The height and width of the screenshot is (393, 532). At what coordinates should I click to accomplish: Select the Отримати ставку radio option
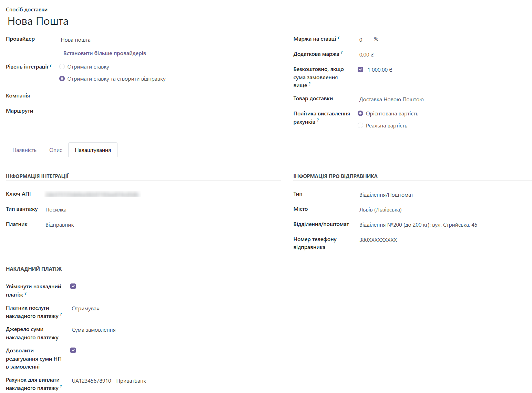coord(62,67)
